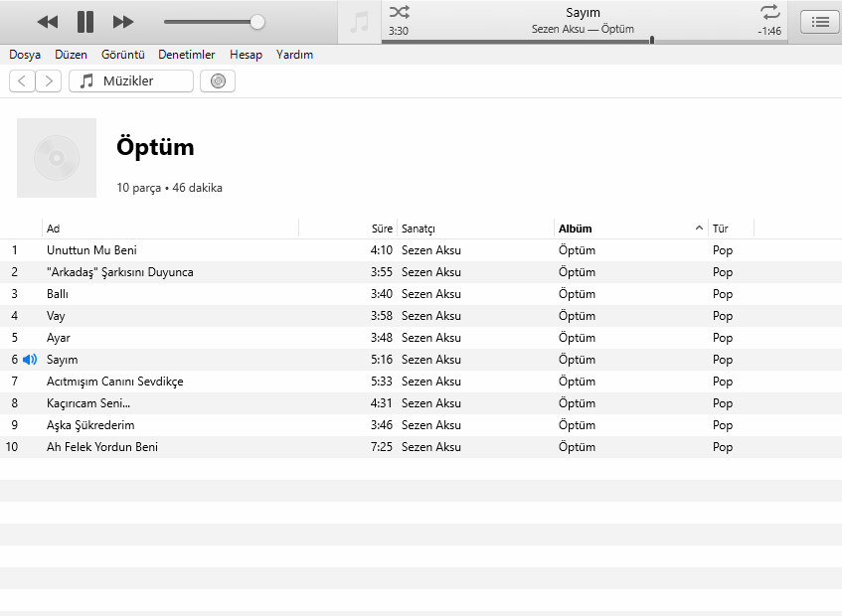Click the song playback progress bar
Viewport: 842px width, 616px height.
tap(585, 41)
